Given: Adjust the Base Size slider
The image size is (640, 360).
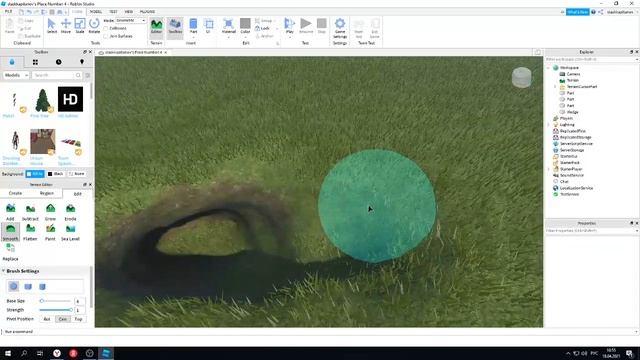Looking at the screenshot, I should [56, 301].
